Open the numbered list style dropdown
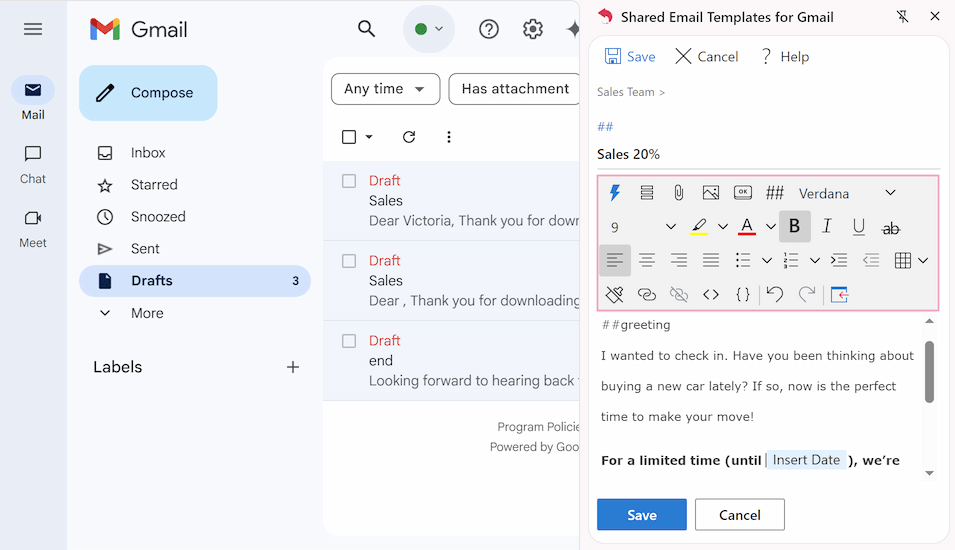The image size is (955, 550). click(x=815, y=261)
